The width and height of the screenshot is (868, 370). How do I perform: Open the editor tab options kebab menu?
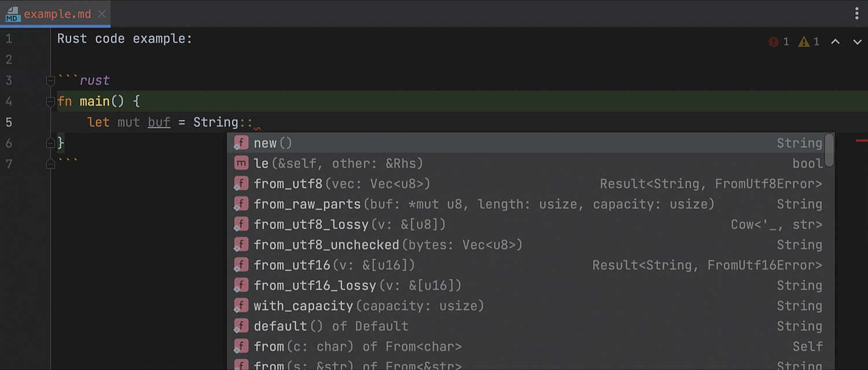tap(857, 13)
